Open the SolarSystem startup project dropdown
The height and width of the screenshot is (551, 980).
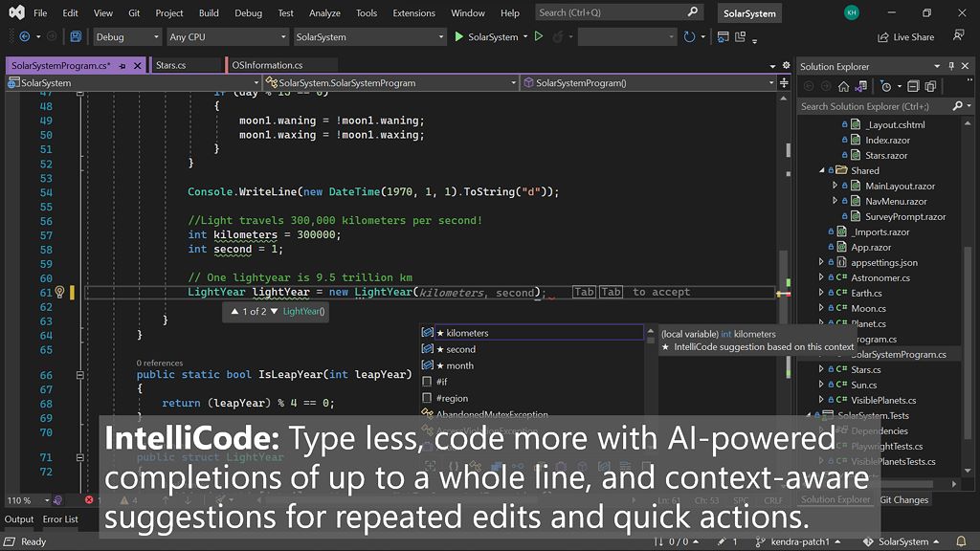point(369,37)
